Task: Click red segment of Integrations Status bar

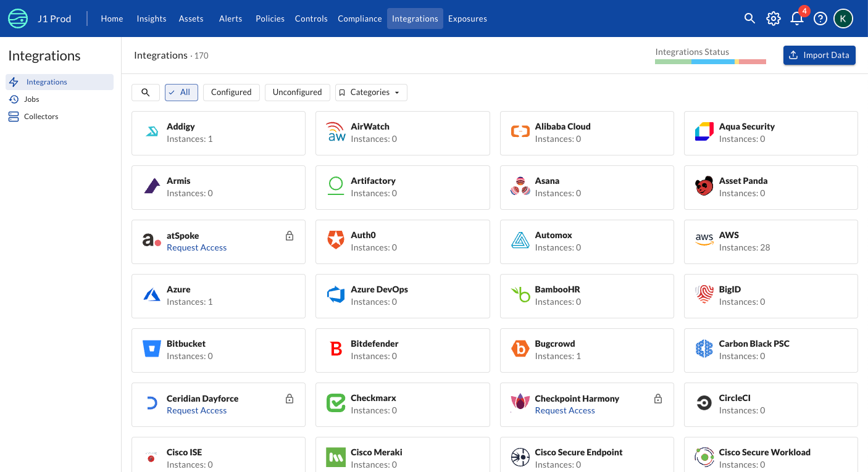Action: tap(753, 62)
